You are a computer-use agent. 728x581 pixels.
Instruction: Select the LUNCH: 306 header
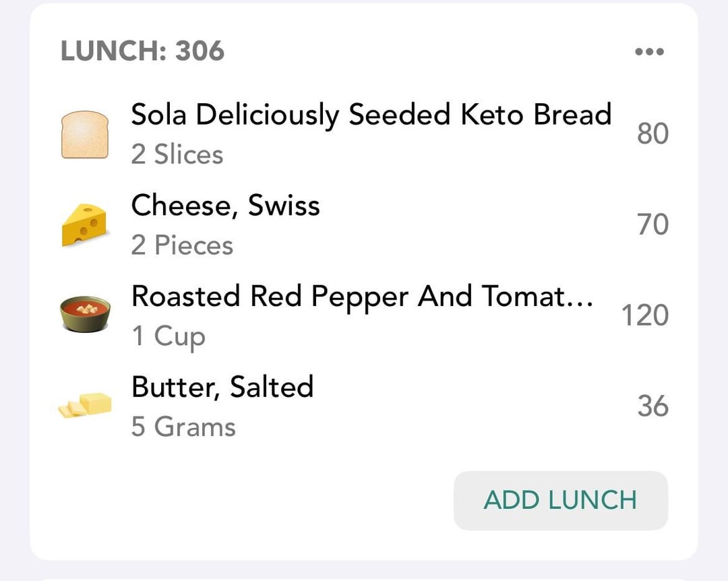click(142, 51)
